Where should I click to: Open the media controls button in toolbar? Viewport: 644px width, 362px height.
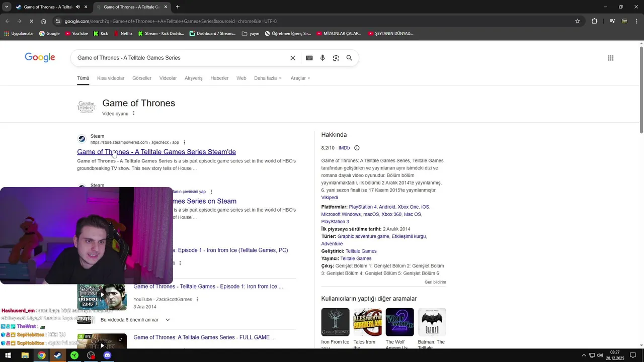[612, 21]
